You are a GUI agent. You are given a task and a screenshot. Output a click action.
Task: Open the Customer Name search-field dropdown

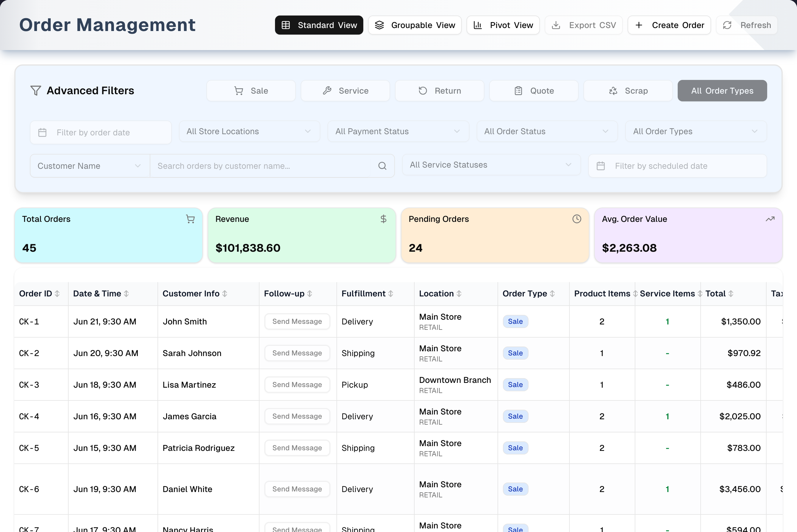[90, 166]
